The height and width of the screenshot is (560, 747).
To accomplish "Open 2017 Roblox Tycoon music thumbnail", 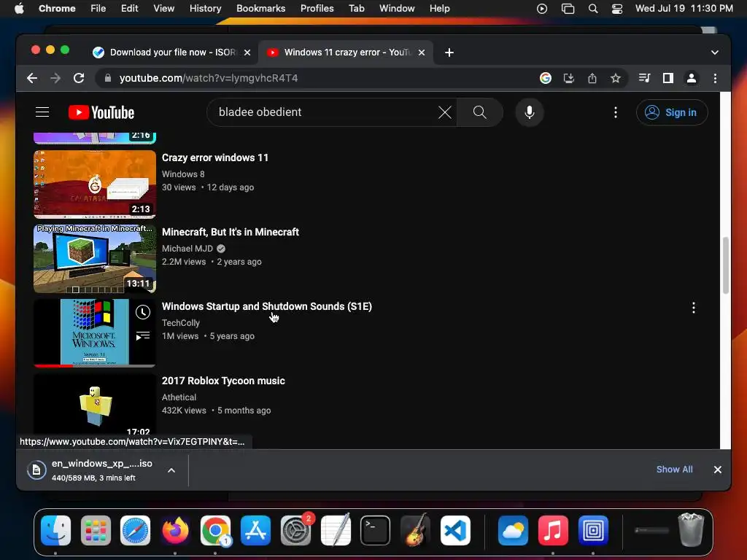I will (x=95, y=405).
